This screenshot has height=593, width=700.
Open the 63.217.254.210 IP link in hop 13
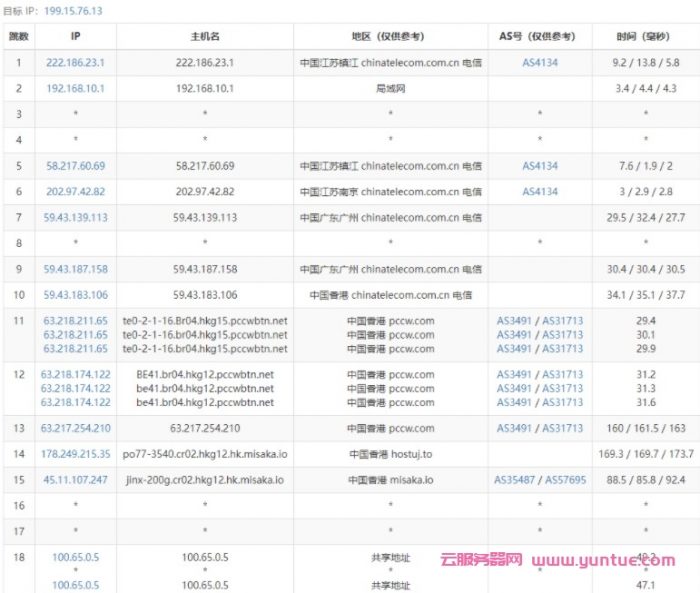click(x=75, y=428)
